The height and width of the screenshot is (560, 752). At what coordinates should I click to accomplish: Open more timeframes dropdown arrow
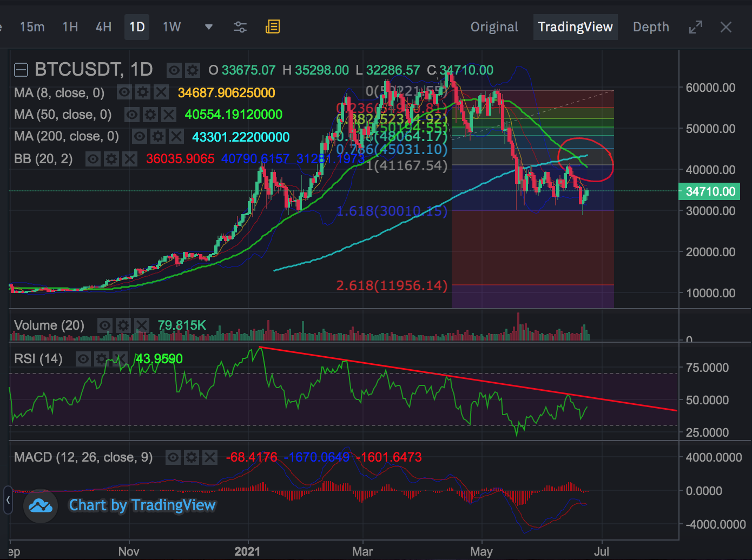point(208,27)
